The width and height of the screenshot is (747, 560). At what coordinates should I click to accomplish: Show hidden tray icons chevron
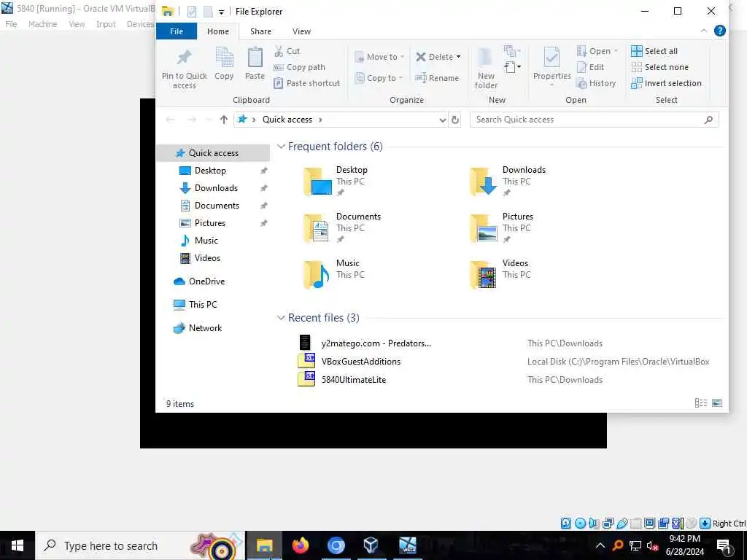click(600, 545)
